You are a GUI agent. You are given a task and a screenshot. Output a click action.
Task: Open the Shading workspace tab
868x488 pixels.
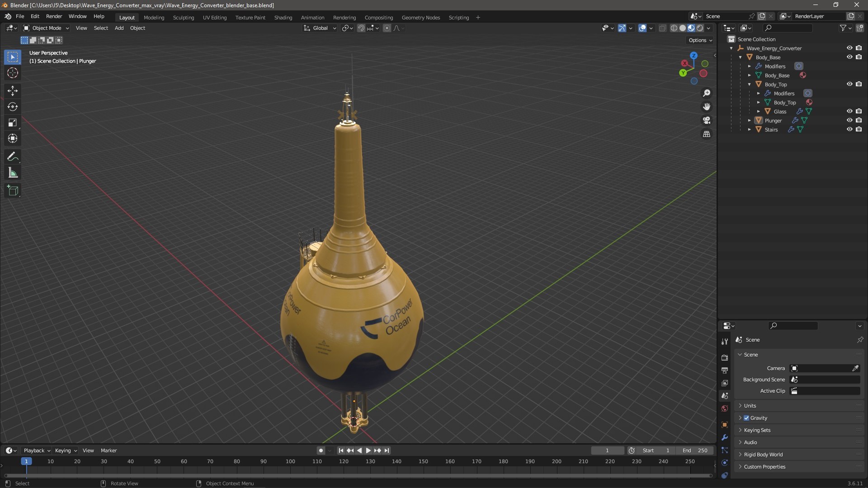click(x=283, y=18)
